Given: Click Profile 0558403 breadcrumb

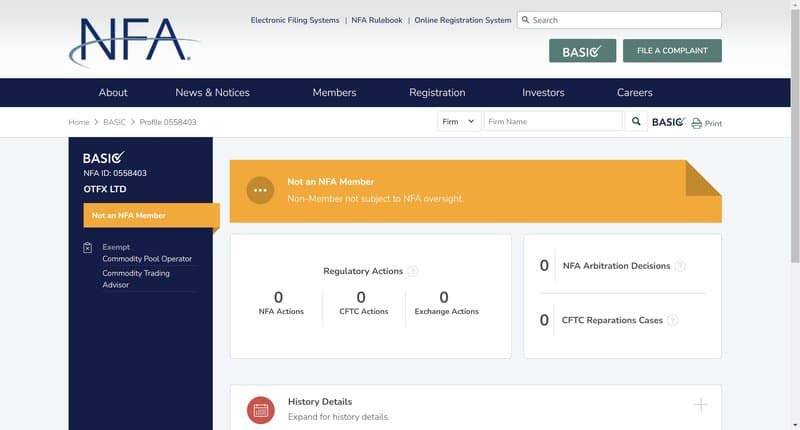Looking at the screenshot, I should 168,122.
